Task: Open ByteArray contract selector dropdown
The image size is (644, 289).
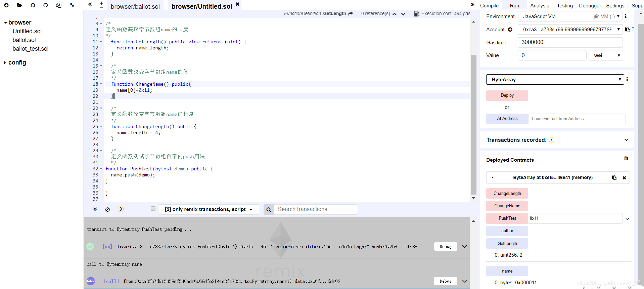Action: 555,80
